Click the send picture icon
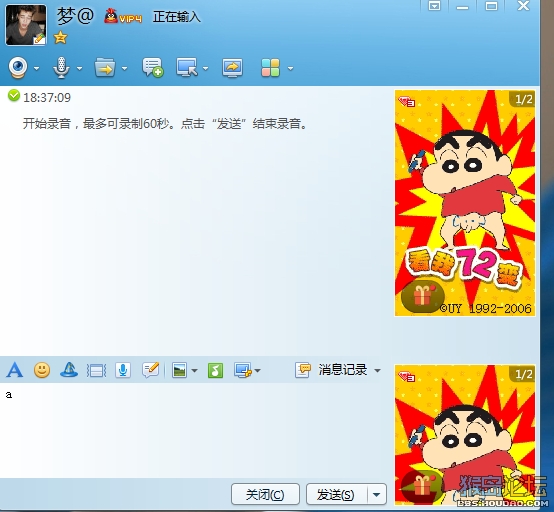 click(x=179, y=371)
